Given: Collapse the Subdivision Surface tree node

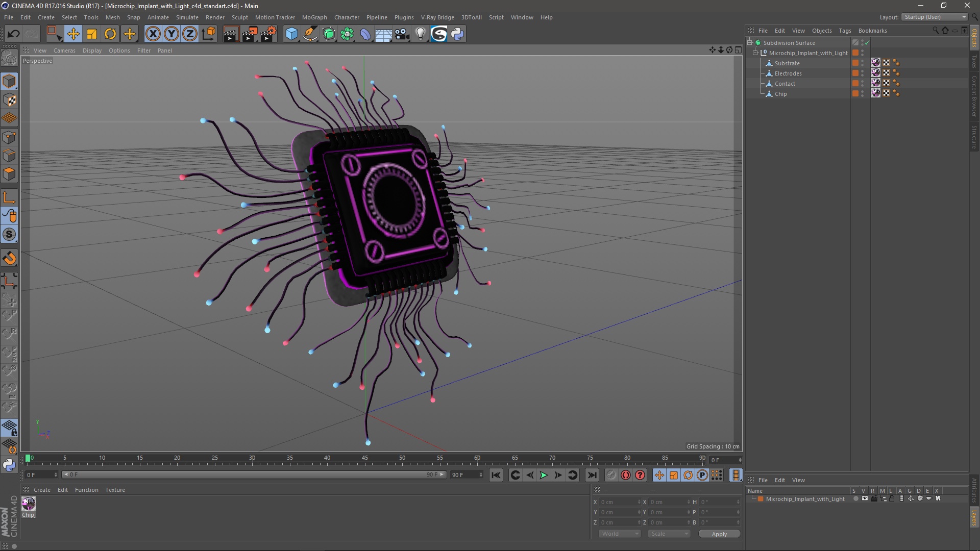Looking at the screenshot, I should (x=750, y=43).
